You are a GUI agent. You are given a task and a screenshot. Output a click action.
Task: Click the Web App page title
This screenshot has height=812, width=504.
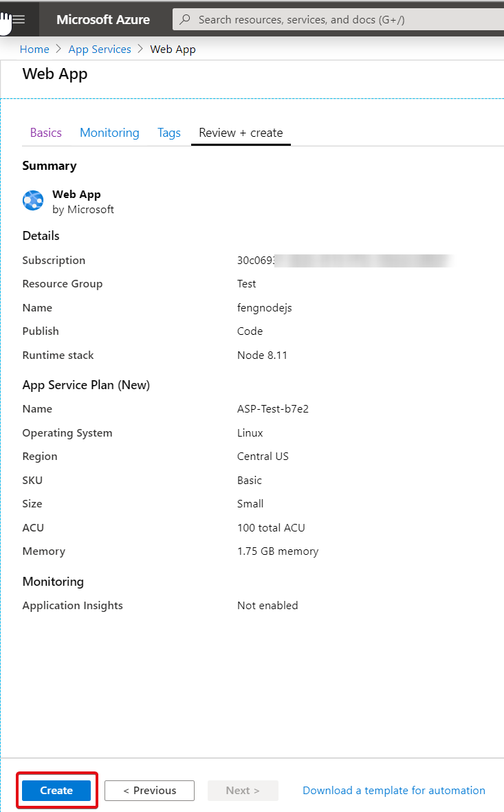pos(55,74)
